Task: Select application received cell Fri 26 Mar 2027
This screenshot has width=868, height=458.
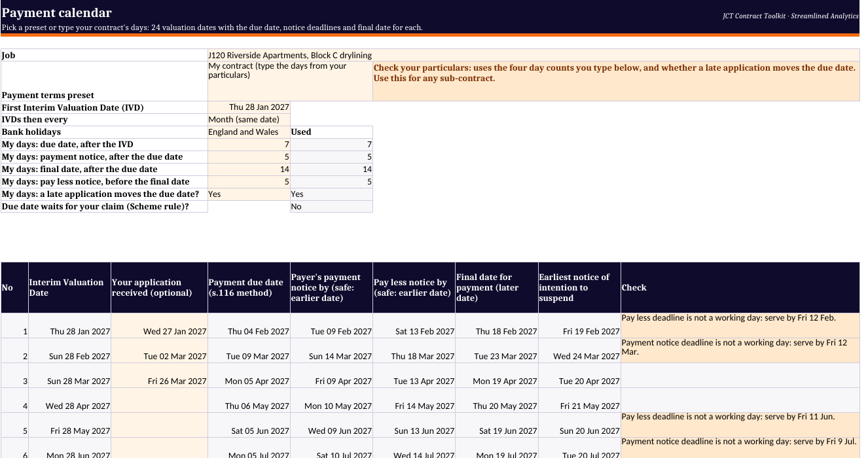Action: pyautogui.click(x=159, y=376)
